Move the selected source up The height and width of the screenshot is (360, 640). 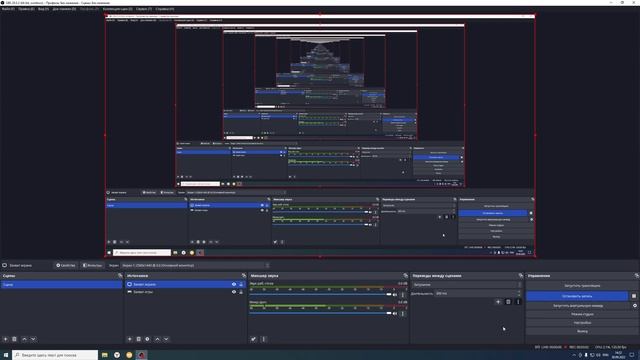click(157, 339)
